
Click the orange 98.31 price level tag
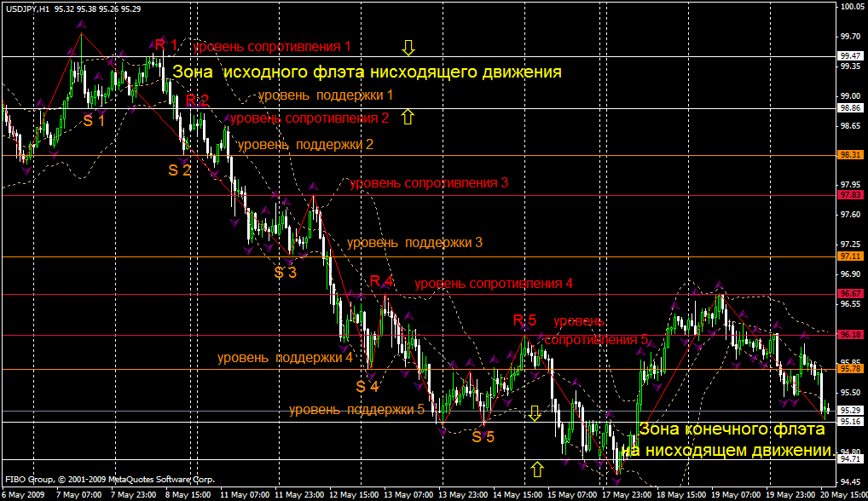(850, 155)
